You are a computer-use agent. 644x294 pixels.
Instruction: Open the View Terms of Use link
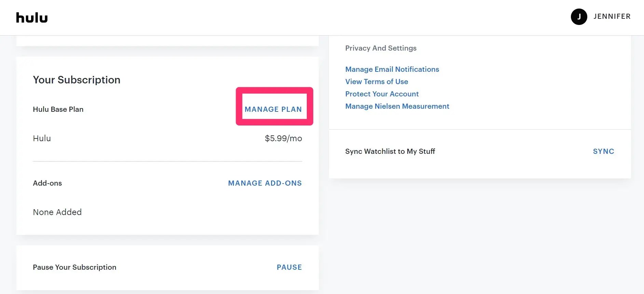(376, 82)
